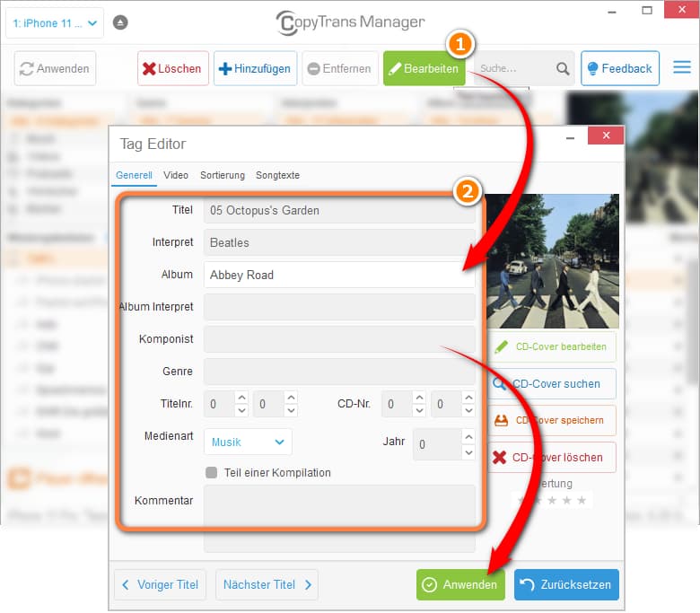
Task: Open the hamburger menu icon
Action: [682, 67]
